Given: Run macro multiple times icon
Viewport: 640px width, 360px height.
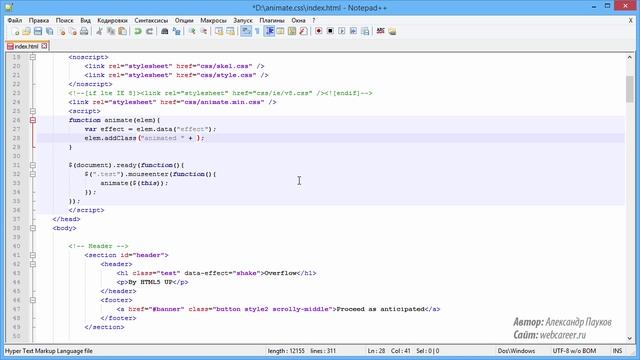Looking at the screenshot, I should coord(353,31).
